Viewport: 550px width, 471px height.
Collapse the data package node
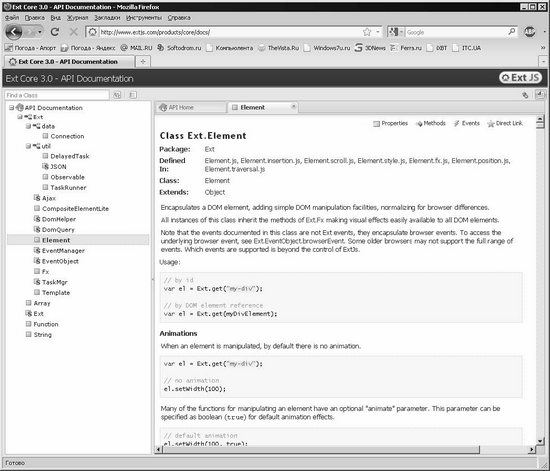(x=28, y=126)
